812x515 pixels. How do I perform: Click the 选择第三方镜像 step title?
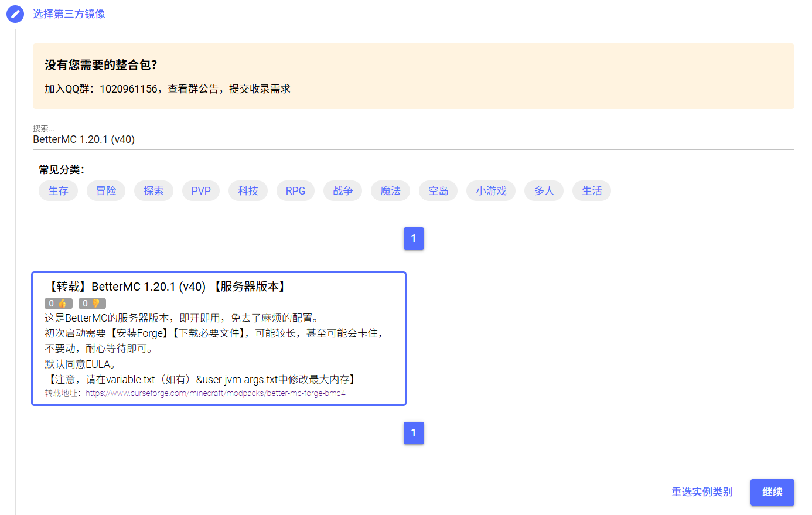click(x=69, y=14)
